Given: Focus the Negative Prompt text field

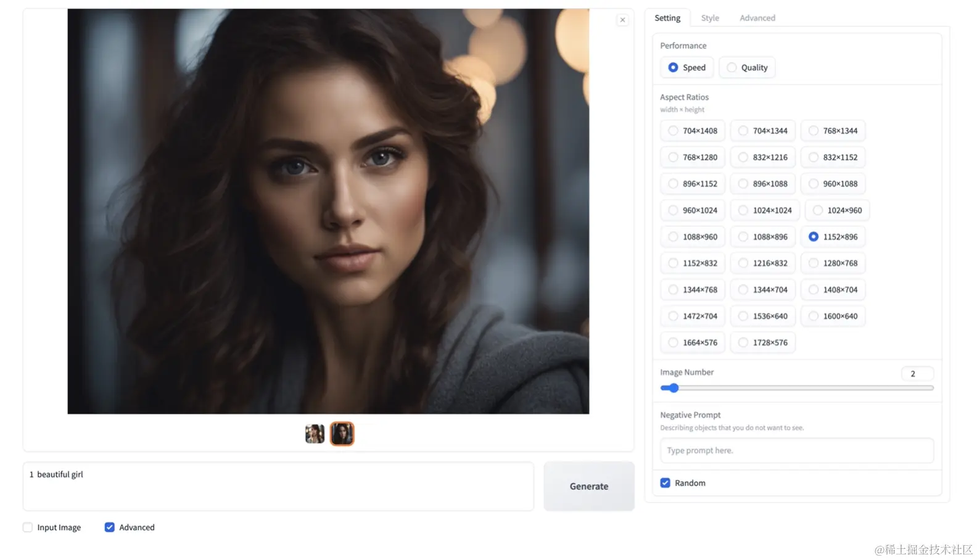Looking at the screenshot, I should click(796, 451).
